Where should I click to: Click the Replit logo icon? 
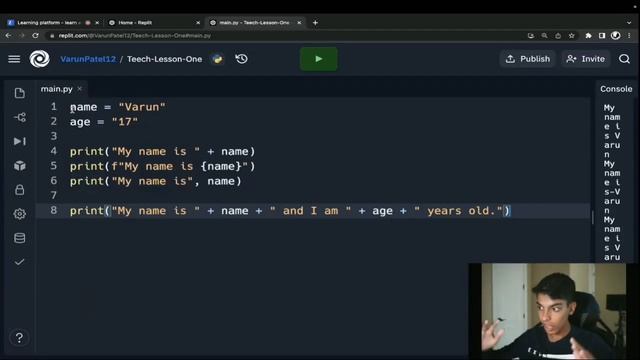point(40,59)
